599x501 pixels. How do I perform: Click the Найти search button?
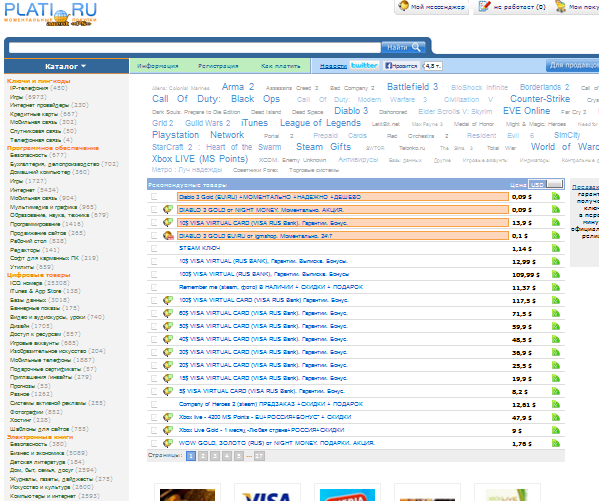click(x=403, y=47)
